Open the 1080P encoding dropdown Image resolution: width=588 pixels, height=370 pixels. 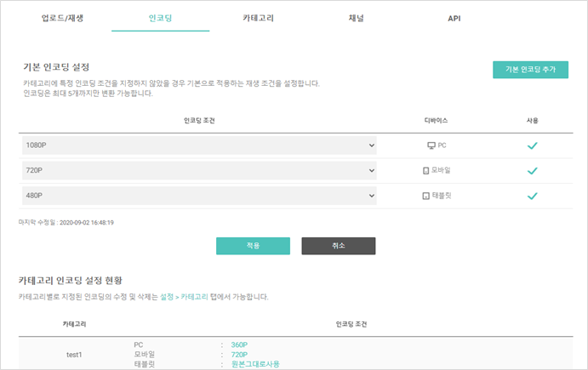click(199, 145)
